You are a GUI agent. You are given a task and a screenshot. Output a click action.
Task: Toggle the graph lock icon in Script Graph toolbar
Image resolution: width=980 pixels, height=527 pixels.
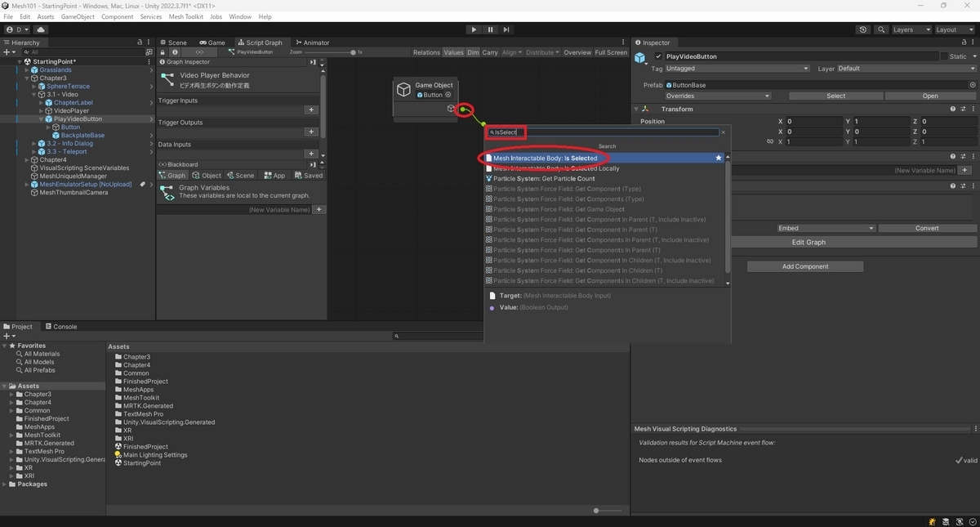coord(163,52)
